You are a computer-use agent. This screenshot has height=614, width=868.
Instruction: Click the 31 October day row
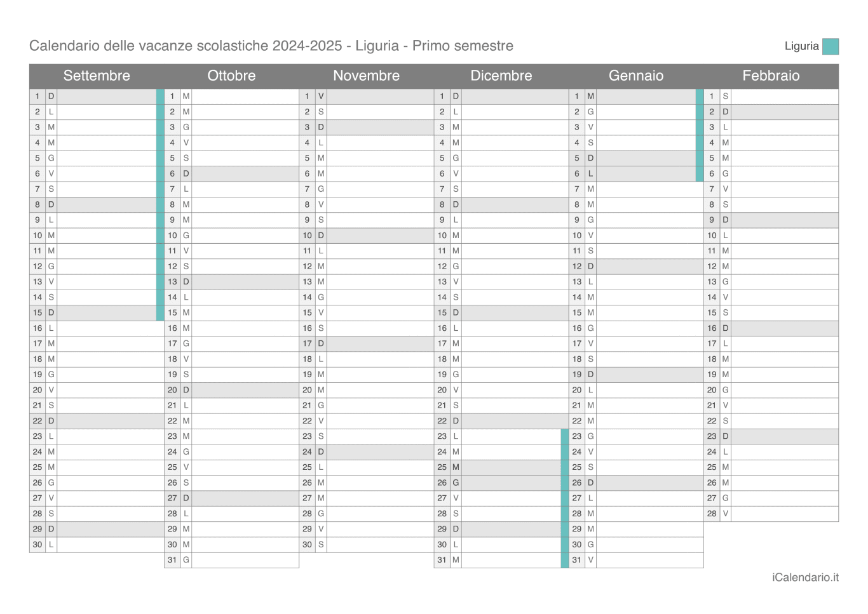[x=231, y=560]
